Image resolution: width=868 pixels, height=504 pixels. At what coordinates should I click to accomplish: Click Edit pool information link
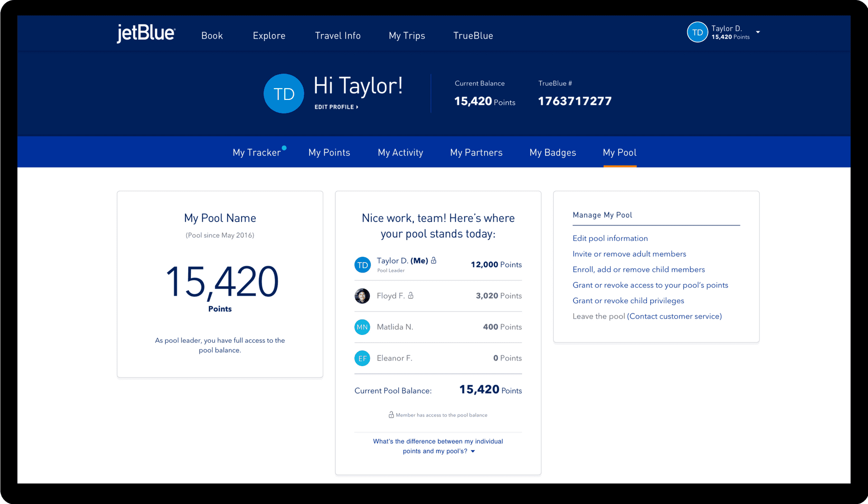click(610, 238)
